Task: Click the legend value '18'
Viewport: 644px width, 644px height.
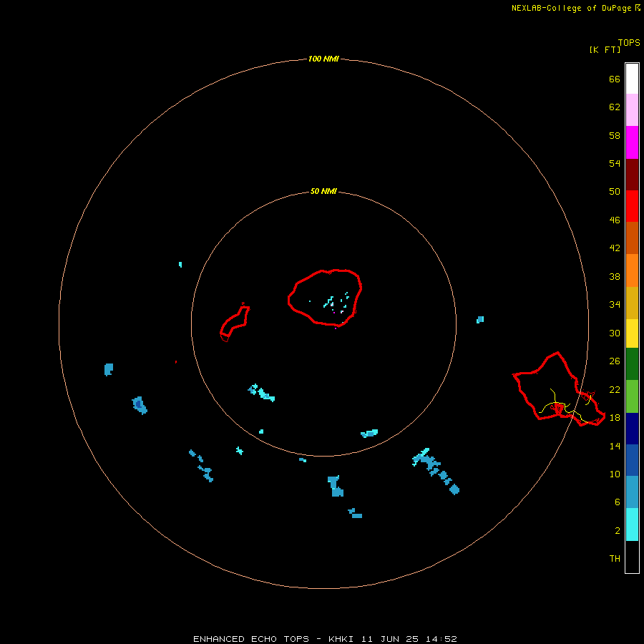Action: coord(615,417)
